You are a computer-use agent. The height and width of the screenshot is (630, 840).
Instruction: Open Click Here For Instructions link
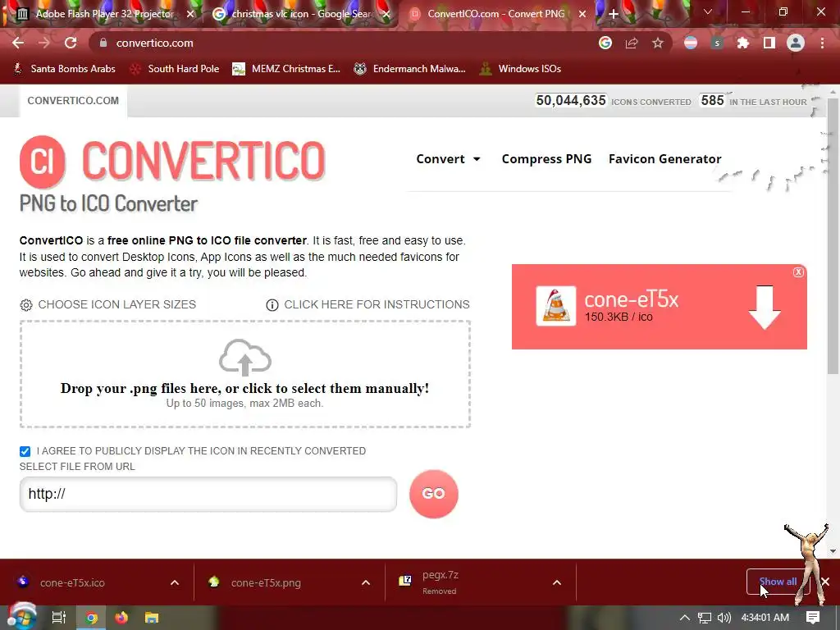point(367,304)
